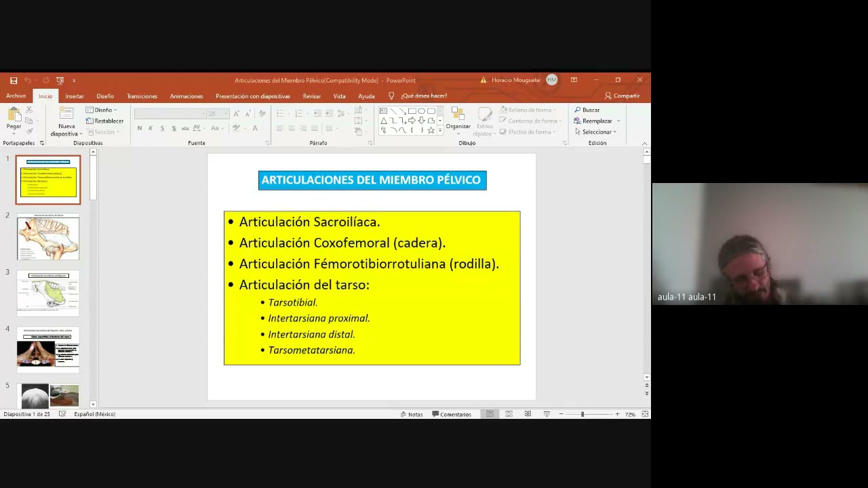Click Buscar in Edición group
The width and height of the screenshot is (868, 488).
coord(587,110)
